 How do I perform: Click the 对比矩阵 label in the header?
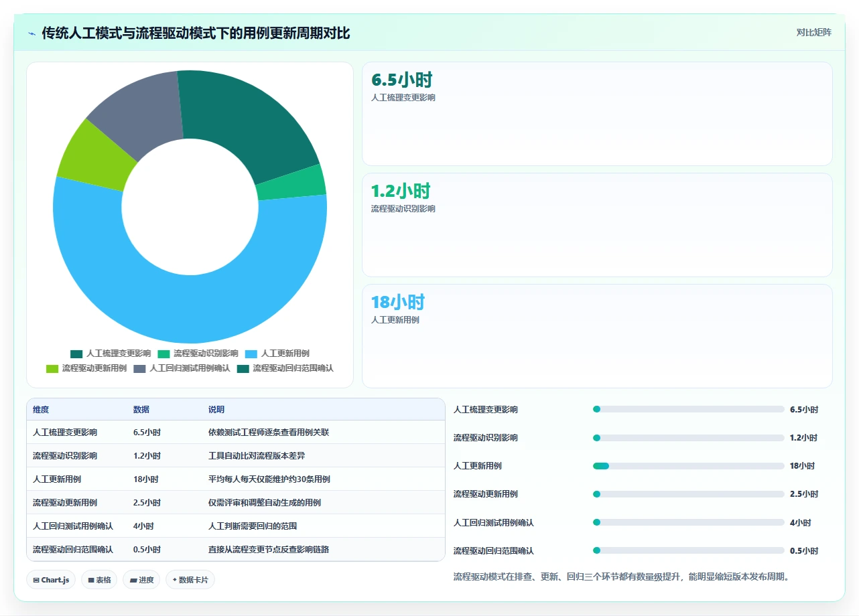coord(813,32)
